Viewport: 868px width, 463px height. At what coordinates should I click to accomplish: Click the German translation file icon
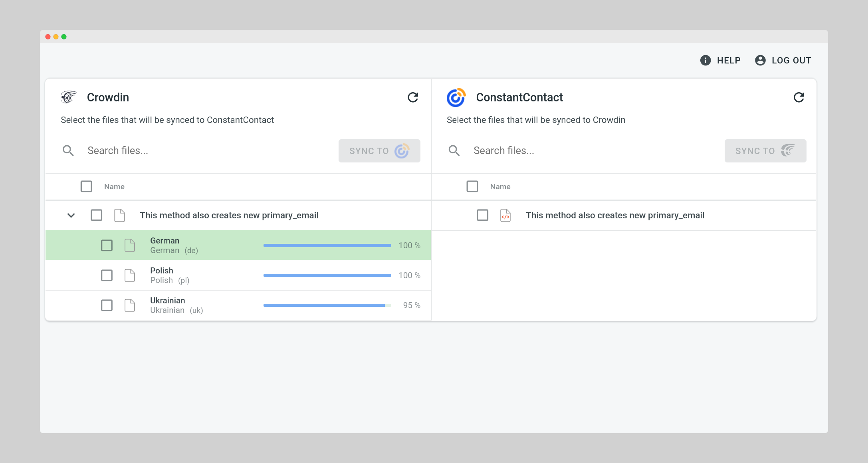[130, 245]
